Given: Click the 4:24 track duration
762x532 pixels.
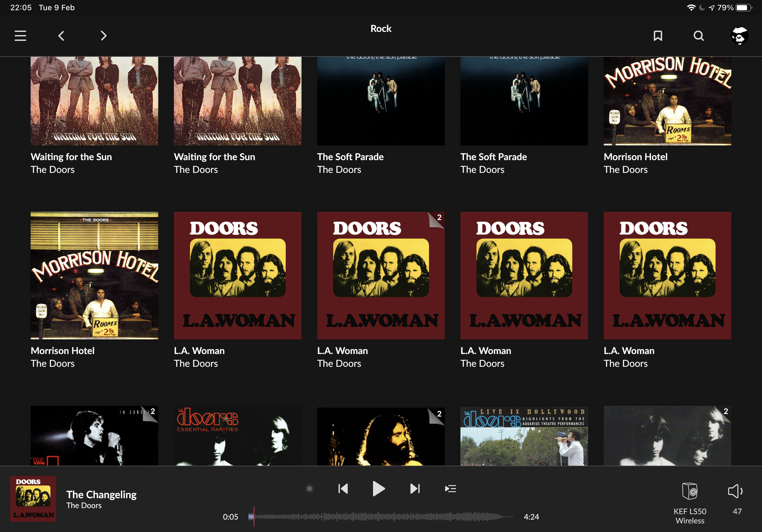Looking at the screenshot, I should tap(531, 516).
